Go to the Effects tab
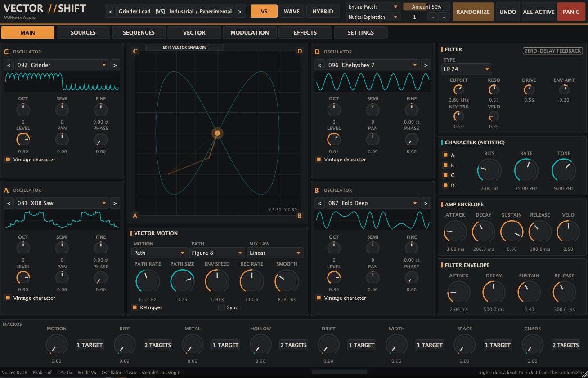This screenshot has height=378, width=588. pos(305,32)
